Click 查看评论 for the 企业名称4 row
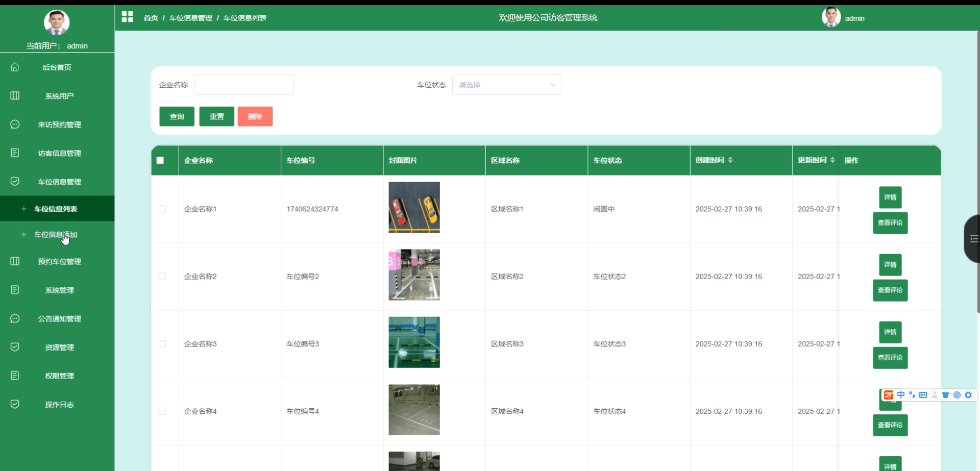 point(890,425)
